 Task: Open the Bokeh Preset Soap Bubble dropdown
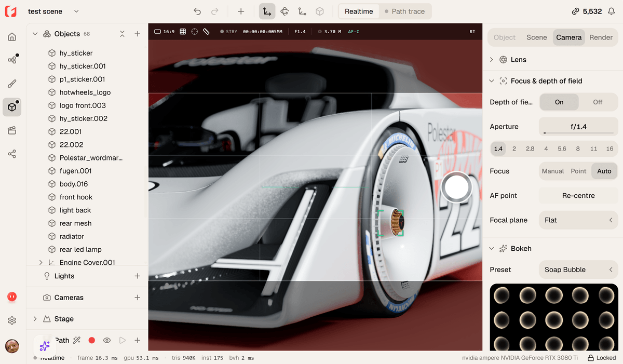click(578, 269)
